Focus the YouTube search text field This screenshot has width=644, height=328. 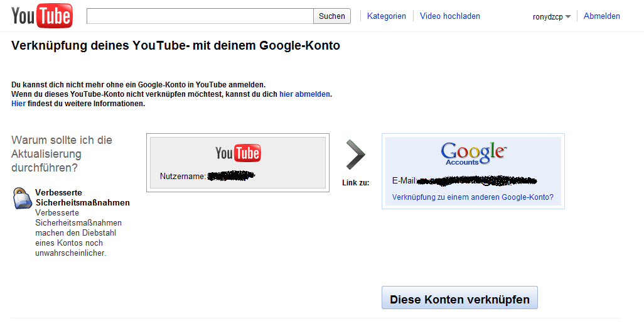[x=200, y=16]
